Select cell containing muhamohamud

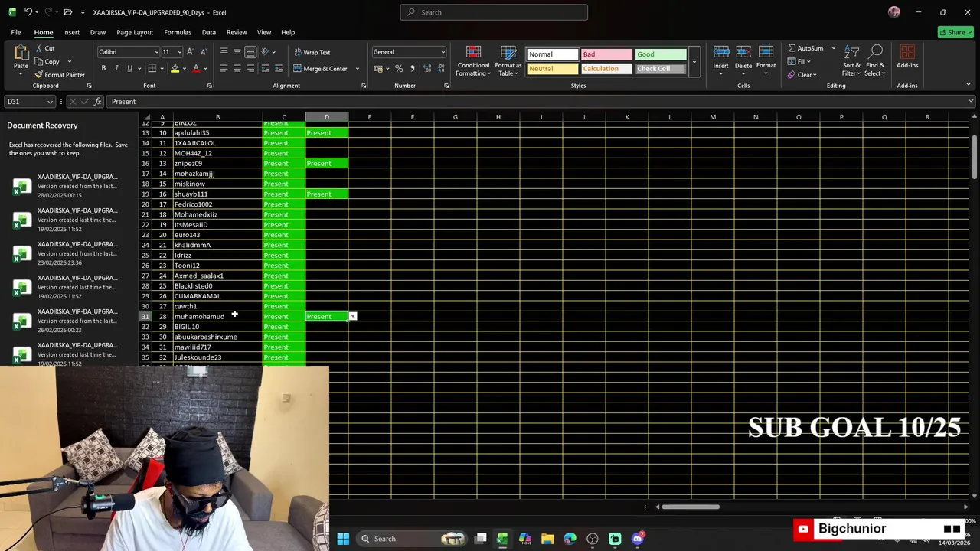[217, 317]
